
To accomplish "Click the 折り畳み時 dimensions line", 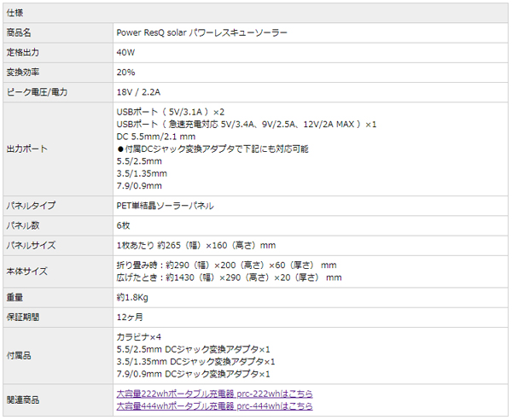I will (x=227, y=265).
